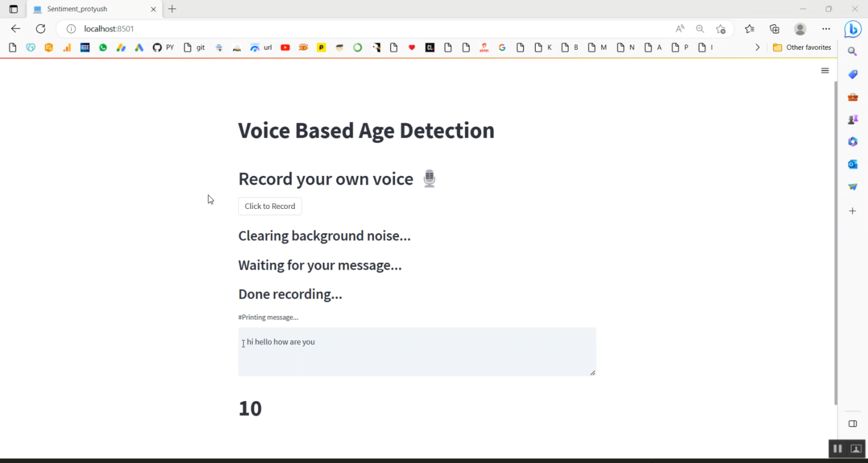This screenshot has width=868, height=463.
Task: Open the Shopping tag icon in the sidebar
Action: (852, 74)
